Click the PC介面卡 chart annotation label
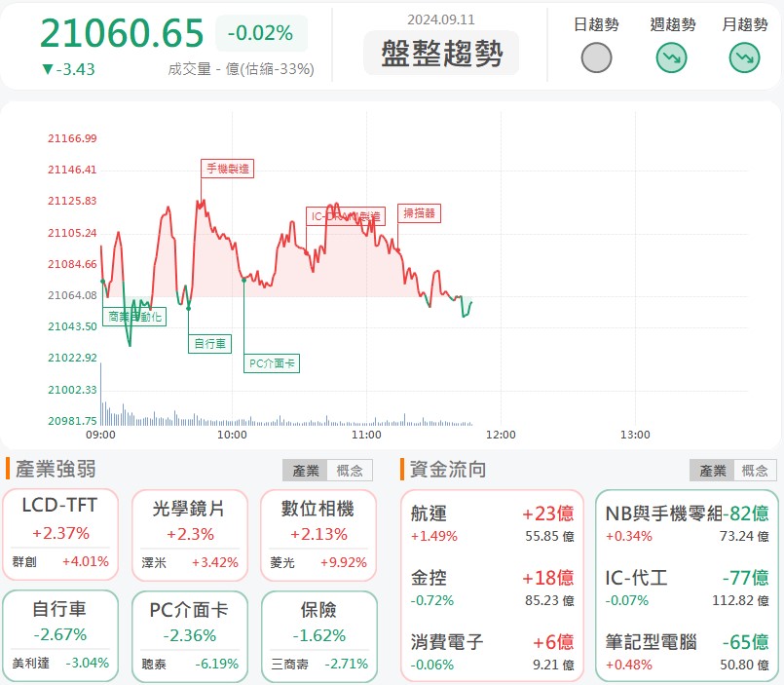Image resolution: width=784 pixels, height=685 pixels. [272, 363]
